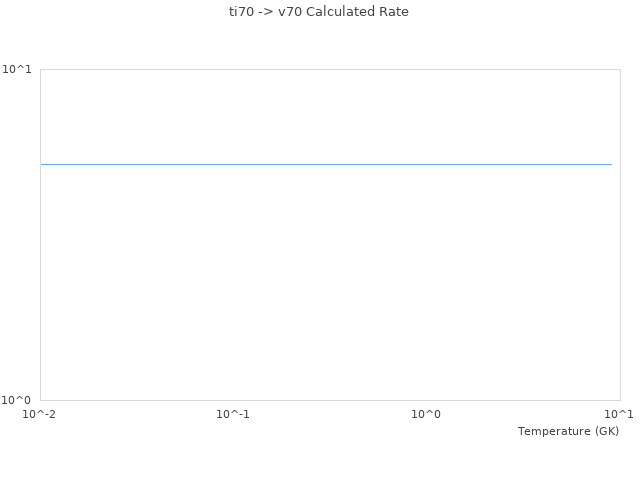This screenshot has height=480, width=640.
Task: Select the y-axis 10^1 tick label
Action: (19, 69)
